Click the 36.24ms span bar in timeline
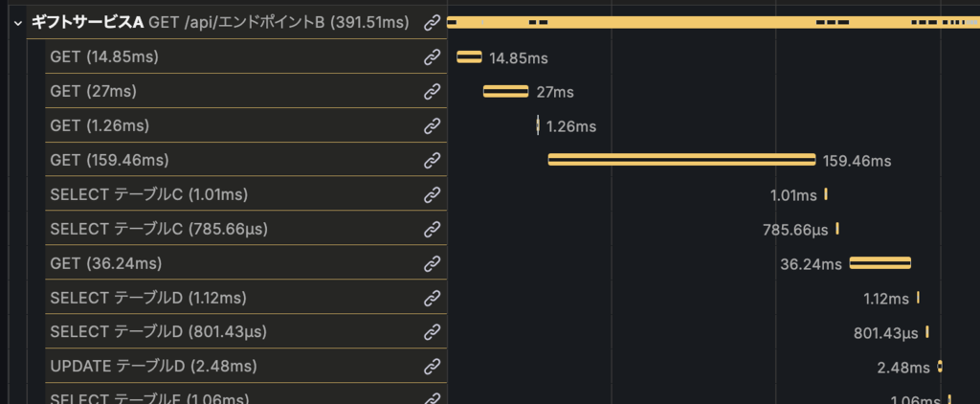The height and width of the screenshot is (404, 980). (880, 263)
